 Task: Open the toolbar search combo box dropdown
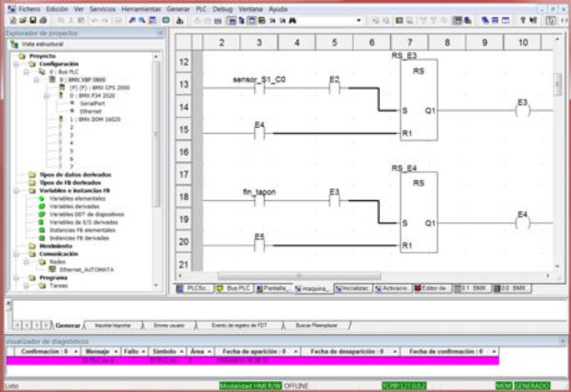coord(358,21)
